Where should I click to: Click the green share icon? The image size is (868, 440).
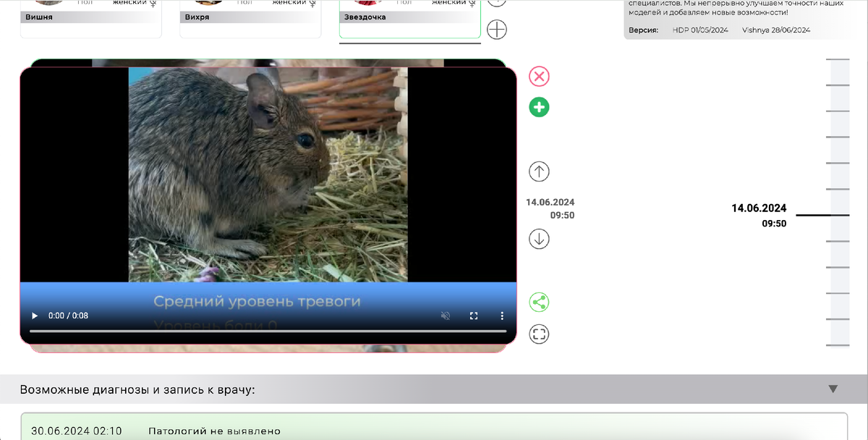(x=539, y=302)
